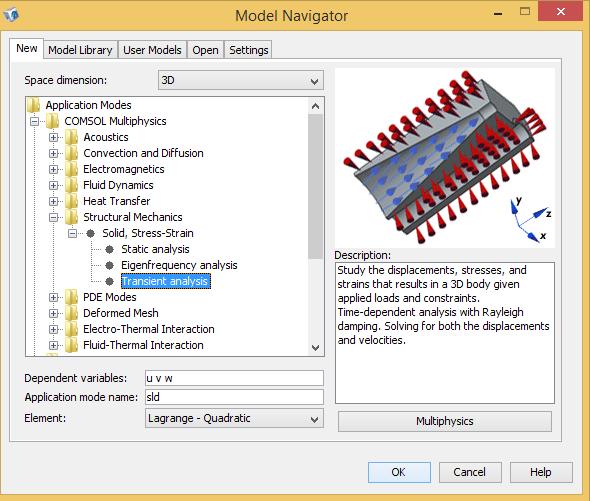Click the Application Modes folder icon
590x501 pixels.
[33, 105]
